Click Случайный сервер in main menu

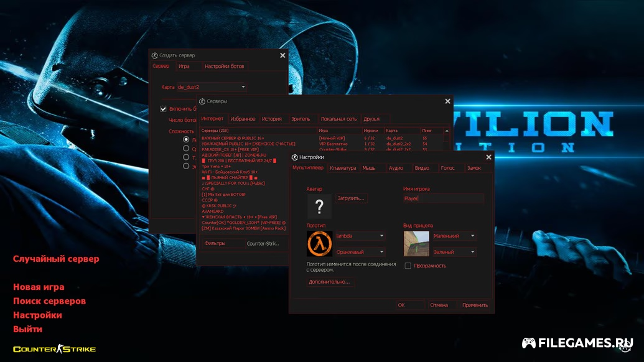point(56,259)
